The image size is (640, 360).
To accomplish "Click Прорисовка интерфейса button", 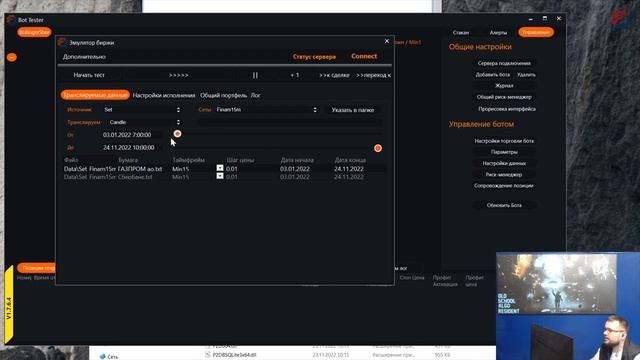I will 507,109.
